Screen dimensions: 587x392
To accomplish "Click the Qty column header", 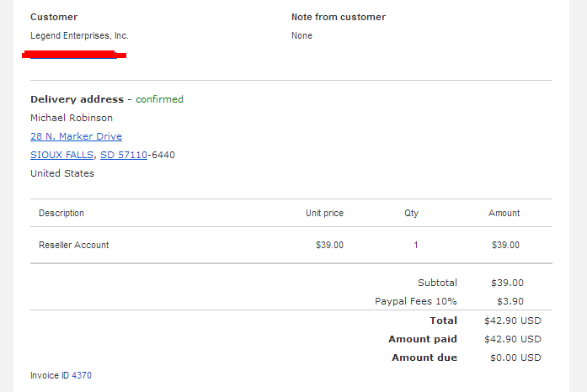I will (412, 213).
